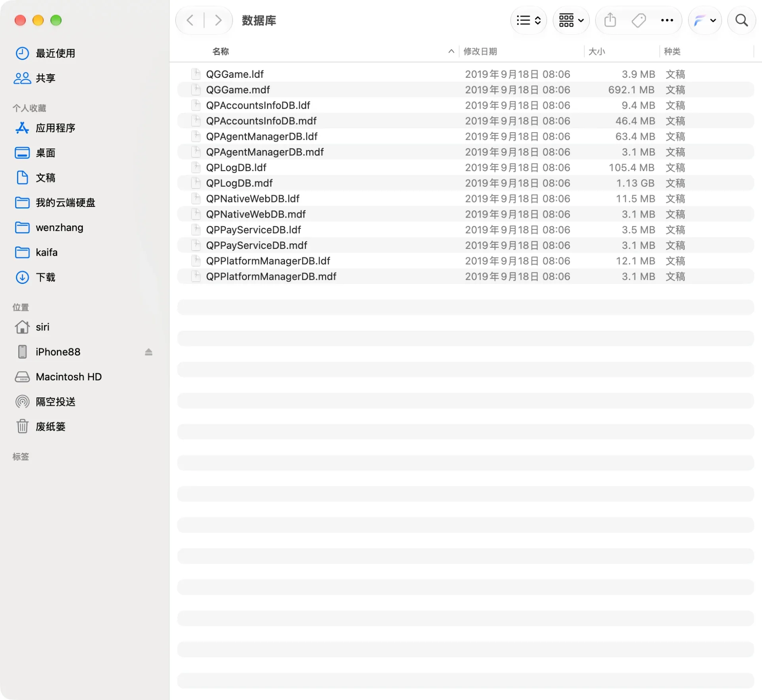
Task: Eject the iPhone88 device
Action: (148, 352)
